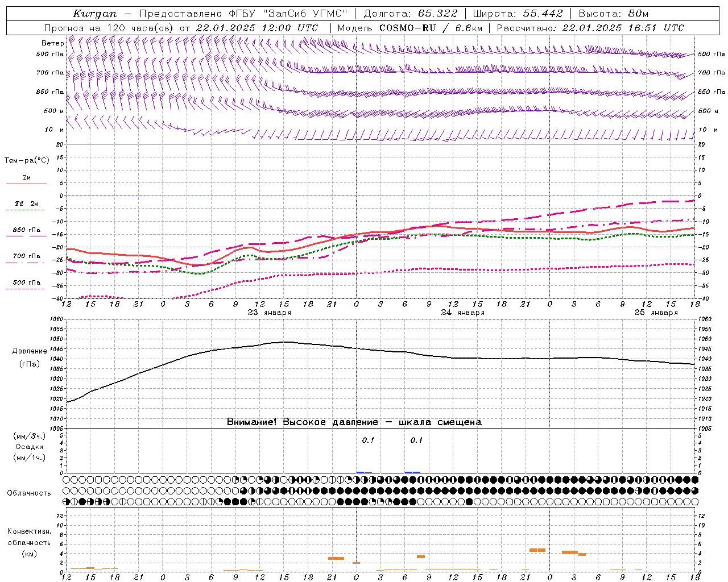Image resolution: width=728 pixels, height=582 pixels.
Task: Click the warning 'Внимание! Высокое давление — шкала смещена'
Action: (x=354, y=422)
